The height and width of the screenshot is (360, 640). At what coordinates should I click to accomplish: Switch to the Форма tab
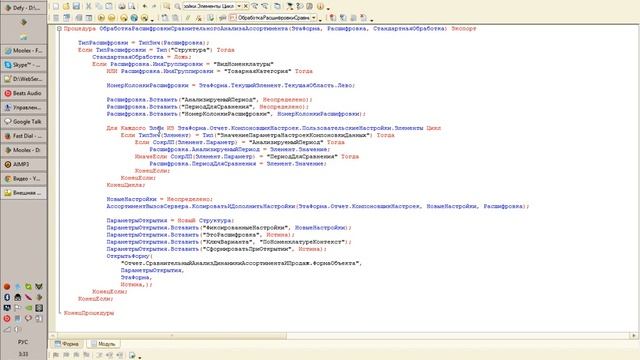point(67,344)
